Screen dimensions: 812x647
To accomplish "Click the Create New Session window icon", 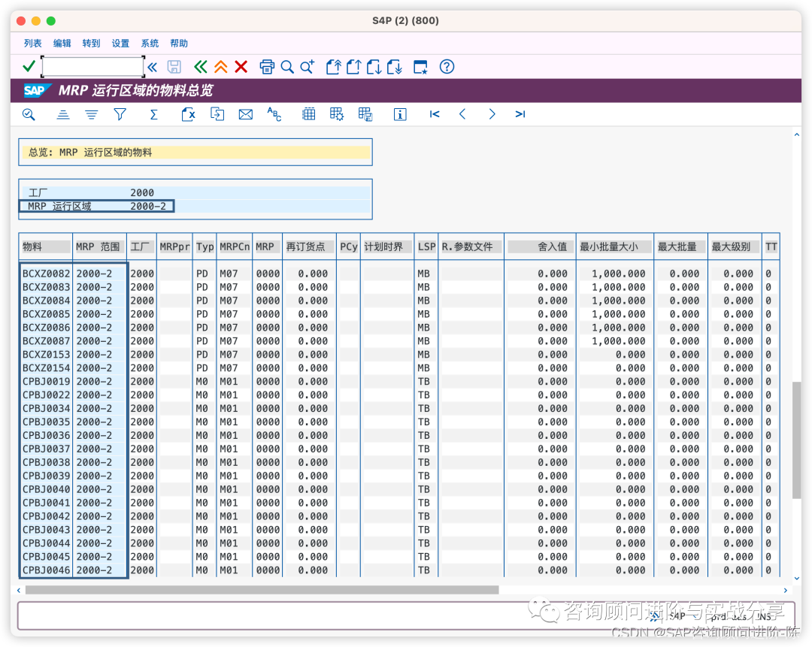I will [420, 67].
